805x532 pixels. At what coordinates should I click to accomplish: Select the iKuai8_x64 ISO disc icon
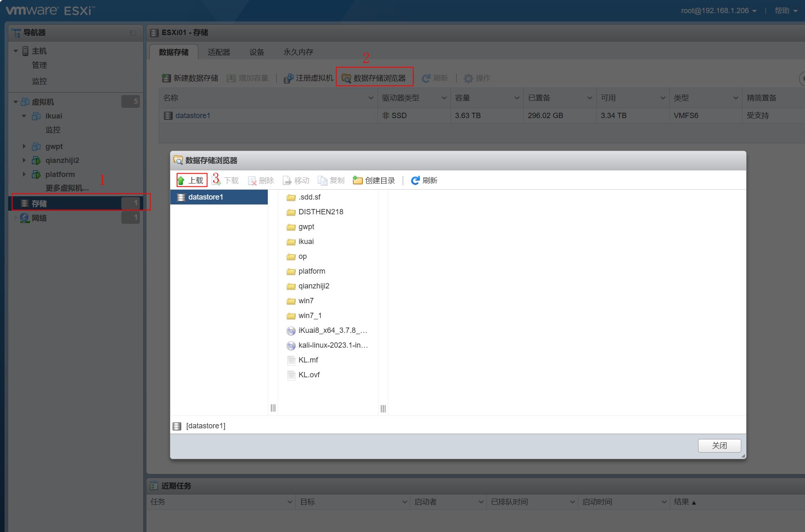point(291,331)
